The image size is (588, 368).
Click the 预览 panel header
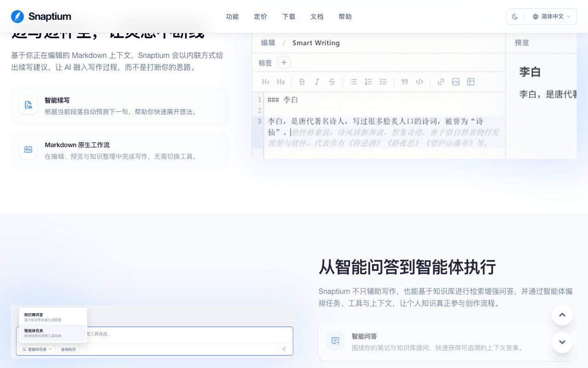coord(522,43)
